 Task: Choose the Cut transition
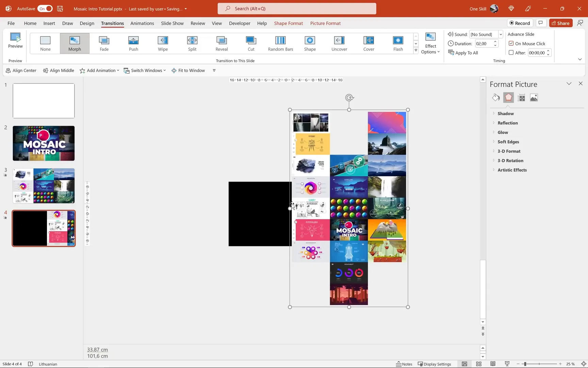tap(251, 43)
